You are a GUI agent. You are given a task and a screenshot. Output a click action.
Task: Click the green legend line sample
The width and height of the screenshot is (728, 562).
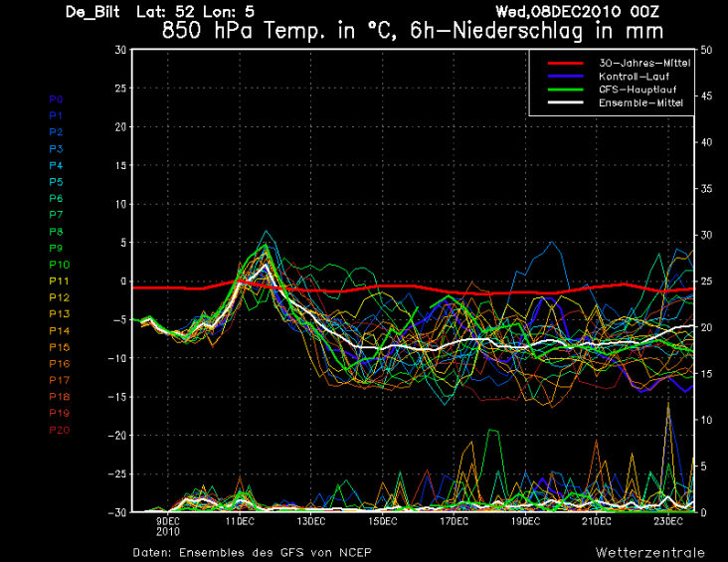tap(565, 90)
